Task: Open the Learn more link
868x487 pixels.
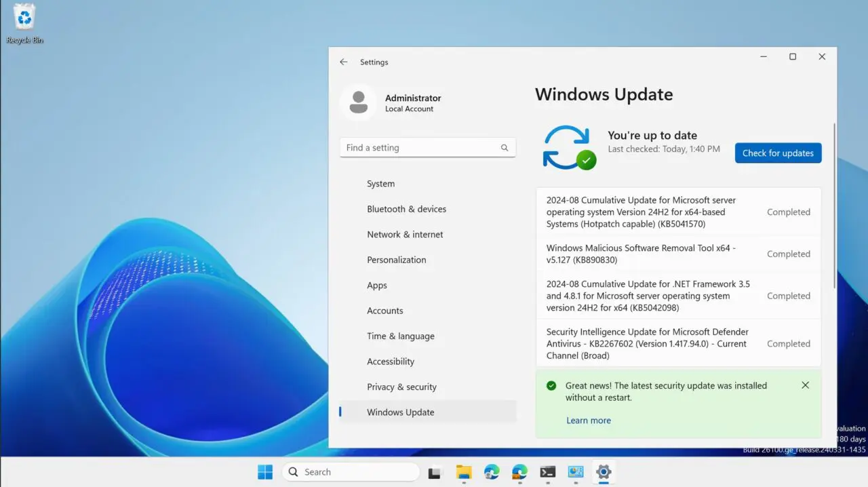Action: pyautogui.click(x=589, y=420)
